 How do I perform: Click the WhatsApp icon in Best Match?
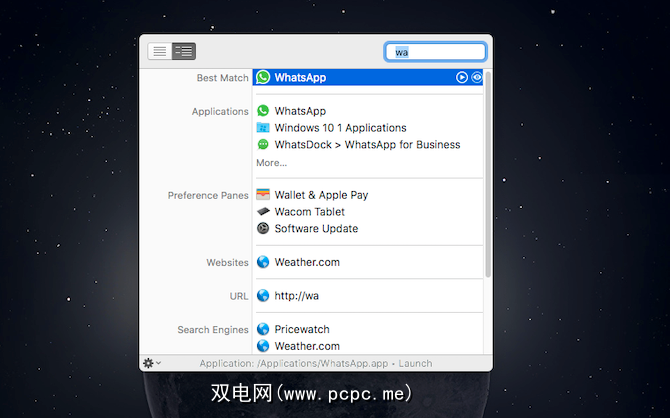pyautogui.click(x=263, y=77)
